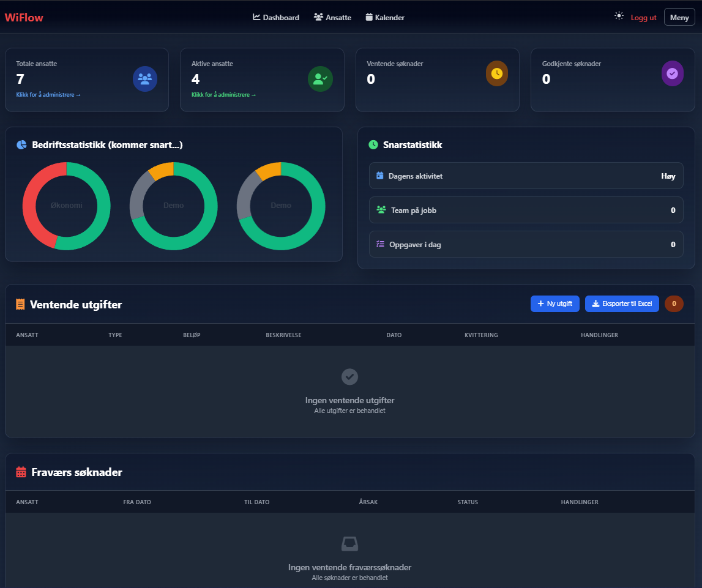Open the Meny button
702x588 pixels.
click(x=679, y=17)
